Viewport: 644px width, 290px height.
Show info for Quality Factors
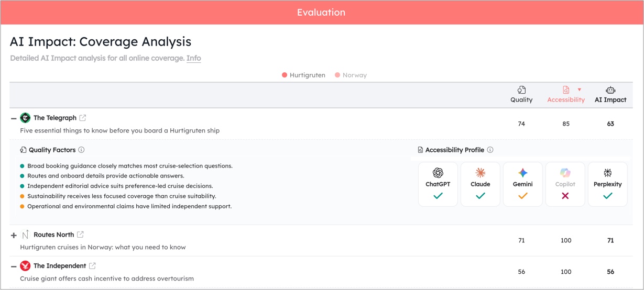81,150
